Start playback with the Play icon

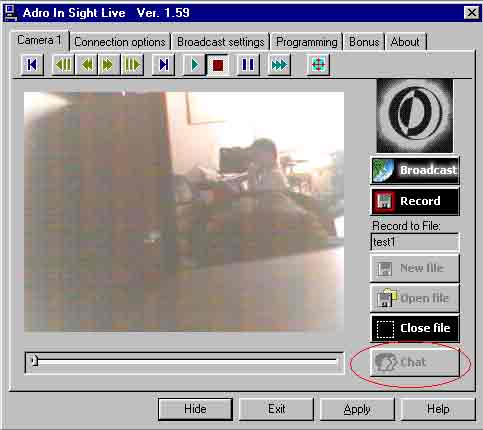coord(194,65)
